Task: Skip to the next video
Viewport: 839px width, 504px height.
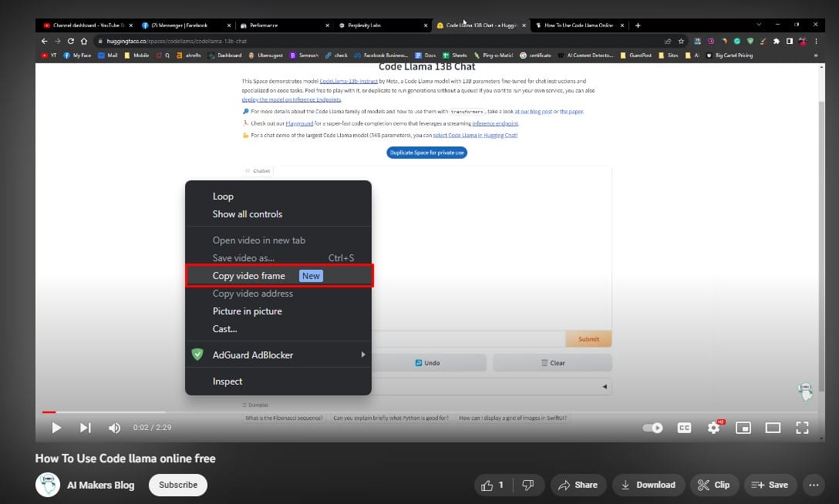Action: 85,428
